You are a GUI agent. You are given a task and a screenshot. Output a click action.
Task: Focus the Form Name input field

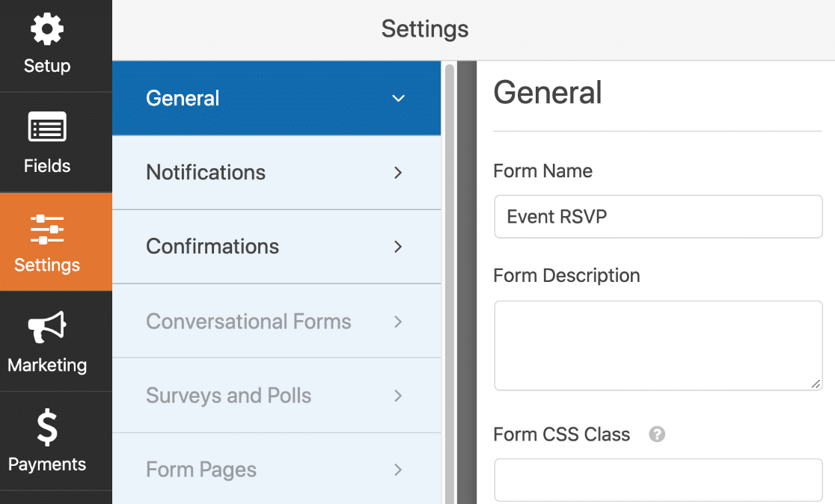click(x=658, y=217)
